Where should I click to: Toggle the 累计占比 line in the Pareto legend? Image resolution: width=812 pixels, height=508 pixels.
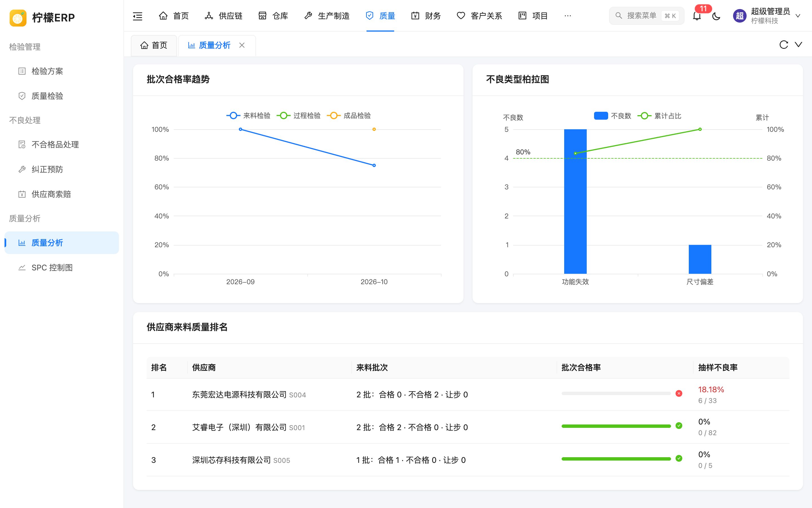659,116
